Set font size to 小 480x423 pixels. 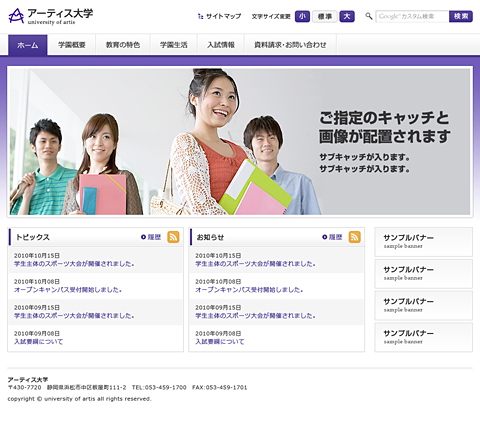tap(302, 16)
